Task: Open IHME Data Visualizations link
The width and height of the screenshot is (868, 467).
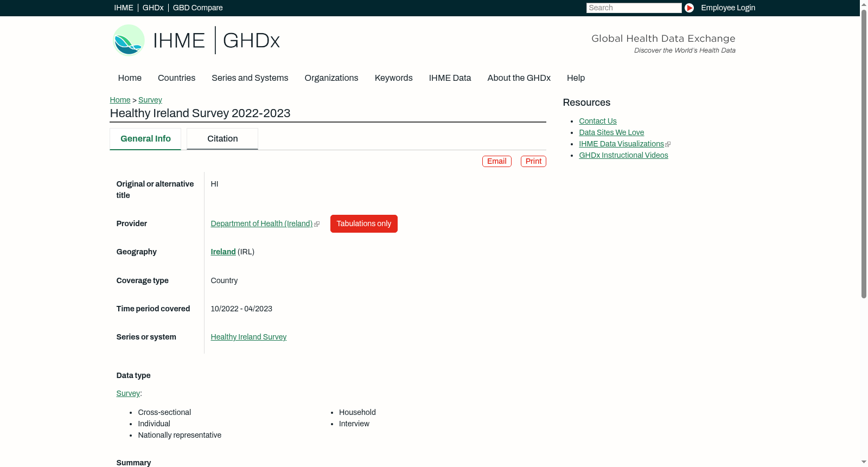Action: coord(621,144)
